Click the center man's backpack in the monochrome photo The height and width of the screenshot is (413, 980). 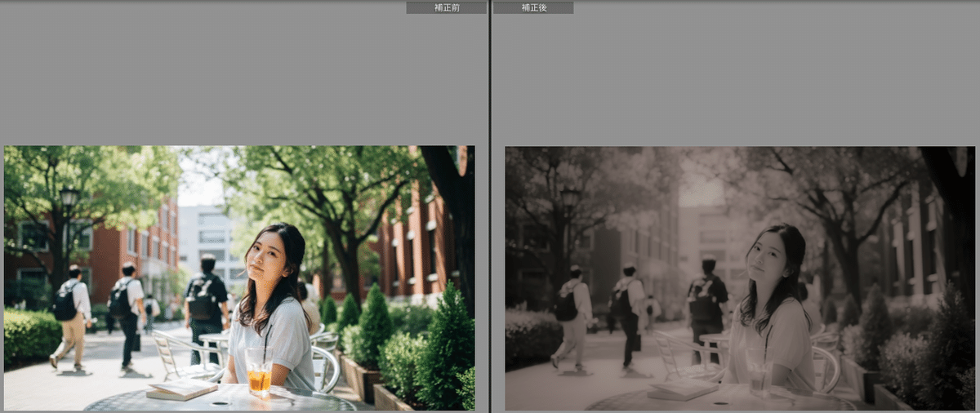[702, 298]
